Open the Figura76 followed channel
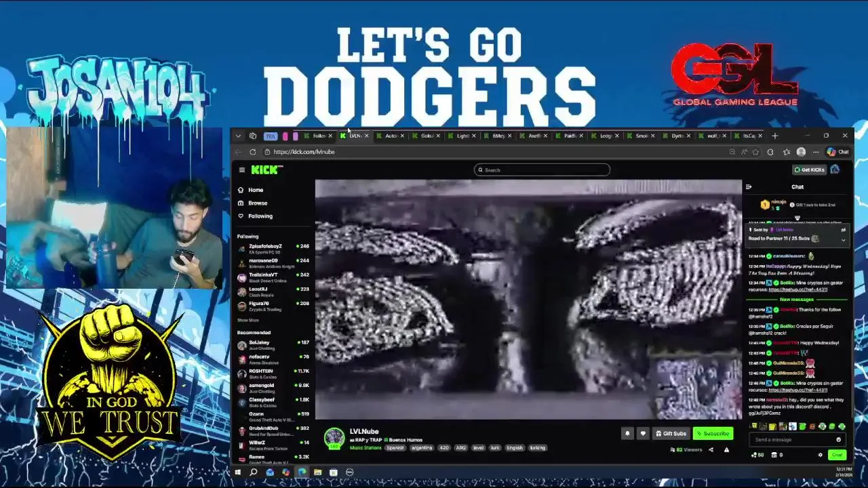 (273, 306)
